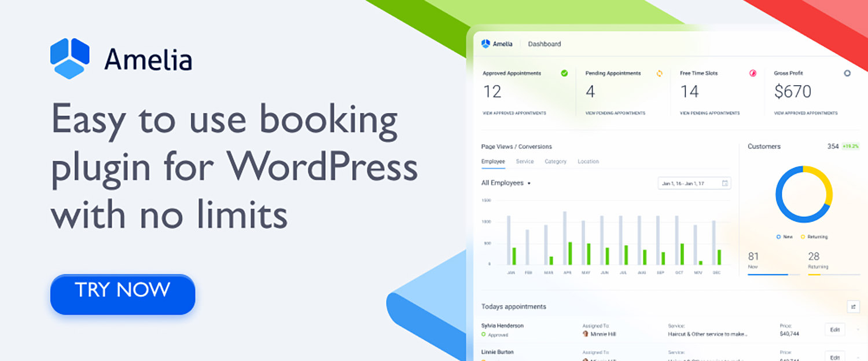868x361 pixels.
Task: Click the Gross Profit circle icon
Action: click(847, 73)
